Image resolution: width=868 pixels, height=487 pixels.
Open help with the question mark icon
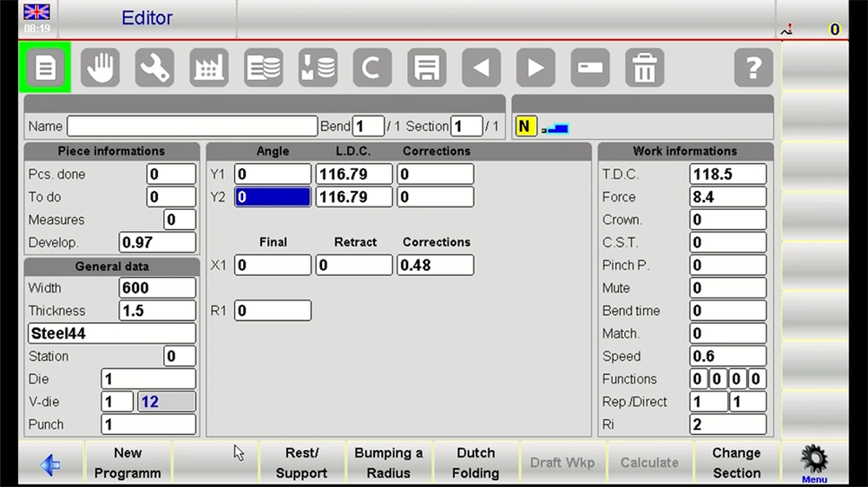(753, 68)
